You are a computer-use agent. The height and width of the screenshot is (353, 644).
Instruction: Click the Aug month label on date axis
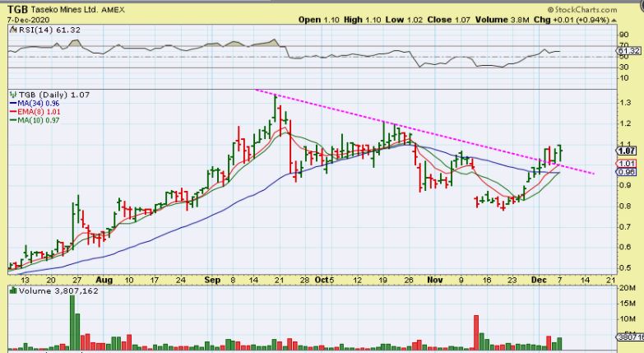(x=104, y=281)
